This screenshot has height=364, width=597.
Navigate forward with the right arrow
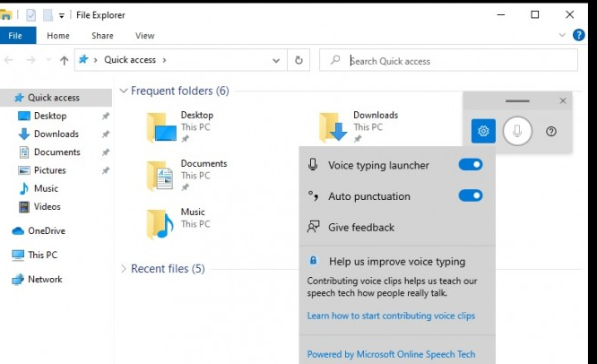tap(30, 60)
